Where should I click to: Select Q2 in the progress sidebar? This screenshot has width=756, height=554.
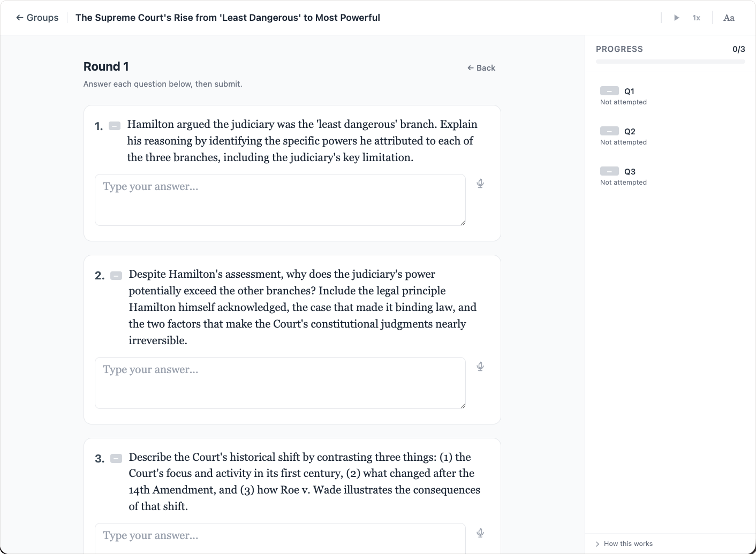tap(630, 132)
